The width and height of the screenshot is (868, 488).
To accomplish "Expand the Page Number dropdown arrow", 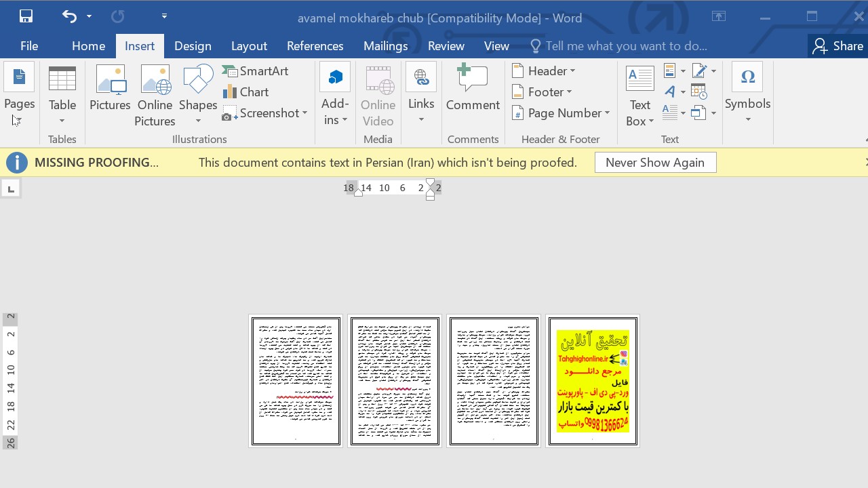I will 607,113.
